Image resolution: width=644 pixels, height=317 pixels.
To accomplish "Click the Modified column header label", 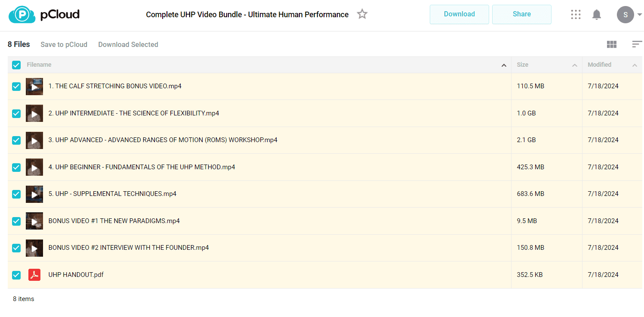I will tap(600, 65).
